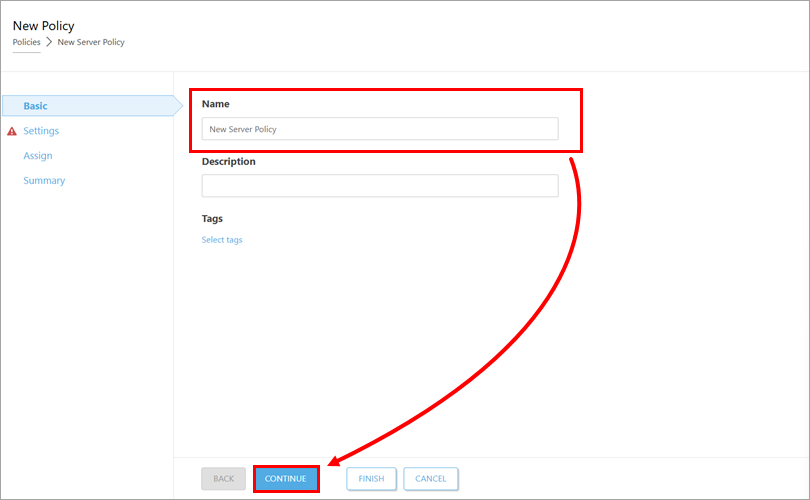Click the warning triangle icon beside Settings
Image resolution: width=810 pixels, height=500 pixels.
(x=11, y=131)
